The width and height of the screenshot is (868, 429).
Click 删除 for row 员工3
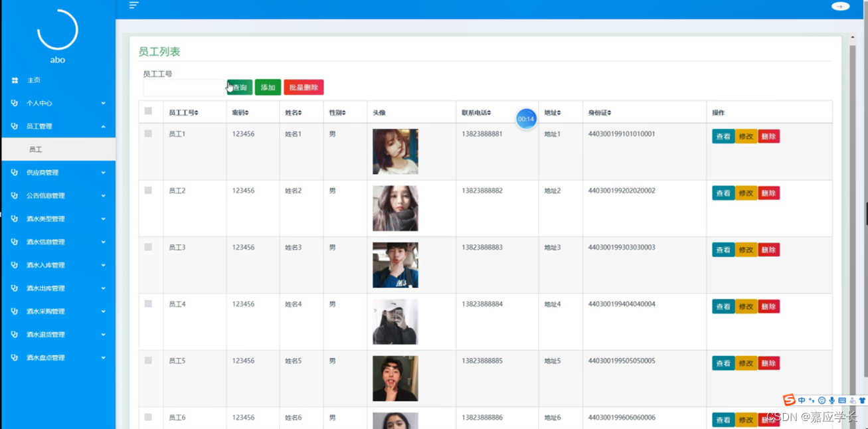point(768,250)
